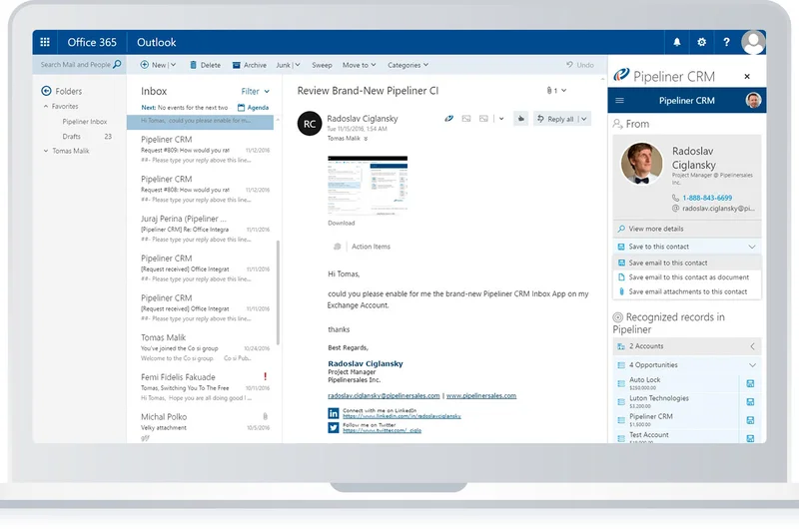Click LinkedIn icon in signature
Viewport: 799px width, 532px height.
click(334, 413)
